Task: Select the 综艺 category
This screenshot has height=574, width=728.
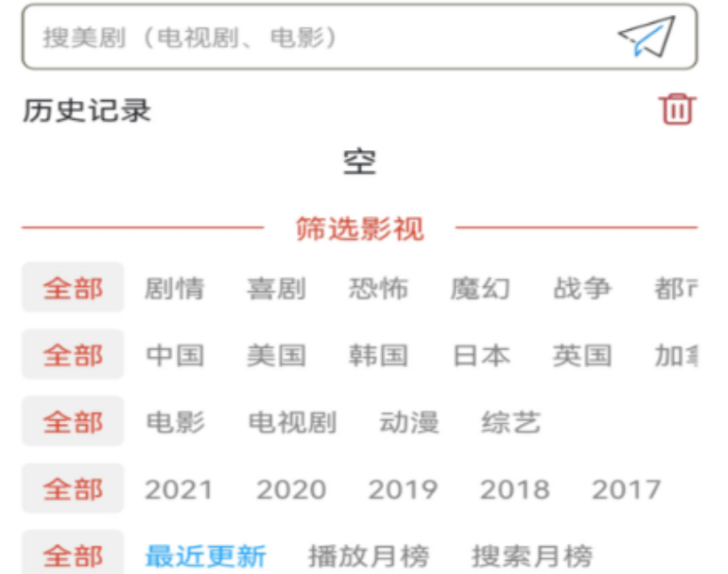Action: [511, 422]
